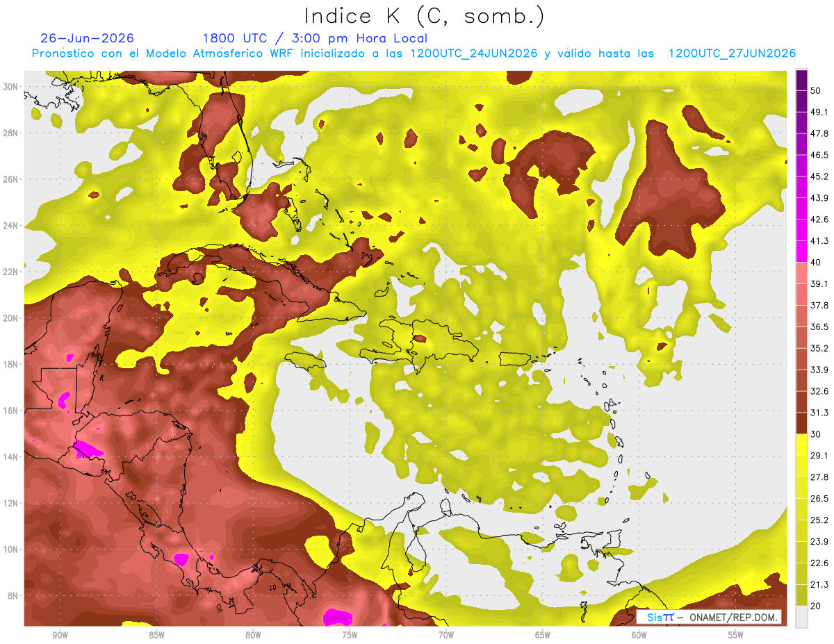Click the colorbar value '23.9'
Screen dimensions: 834x644
819,542
